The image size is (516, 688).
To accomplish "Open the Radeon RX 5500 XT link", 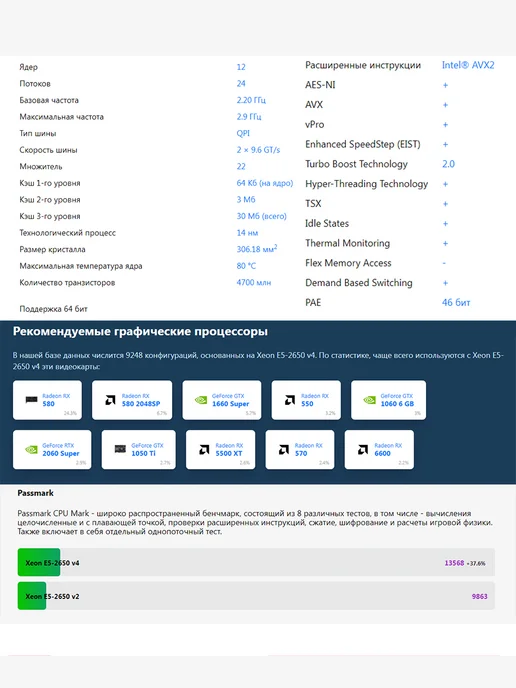I will click(229, 449).
